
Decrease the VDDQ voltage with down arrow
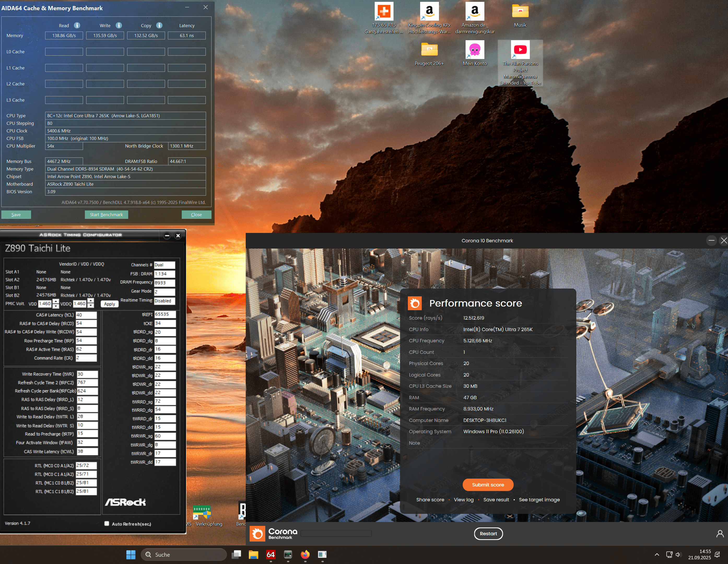tap(91, 306)
